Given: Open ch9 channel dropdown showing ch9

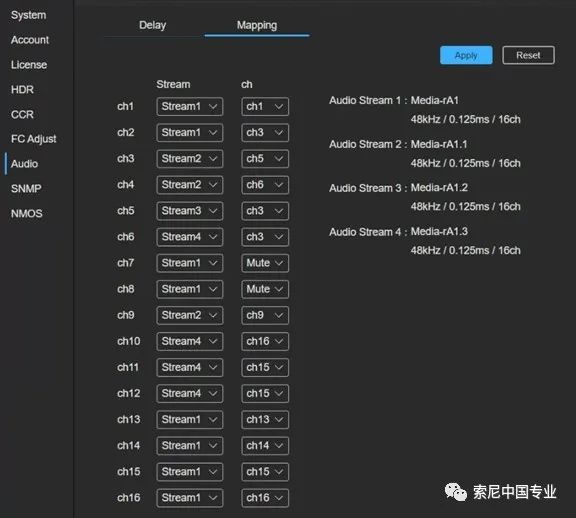Looking at the screenshot, I should 265,315.
